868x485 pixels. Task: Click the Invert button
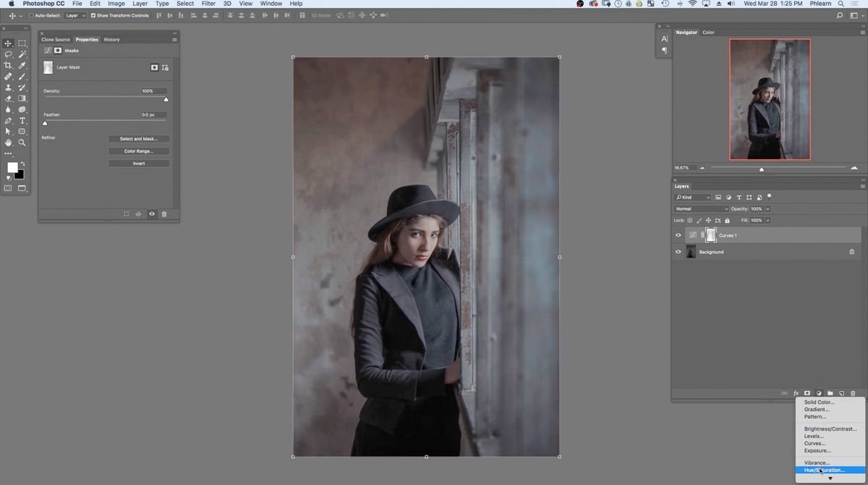pyautogui.click(x=139, y=164)
